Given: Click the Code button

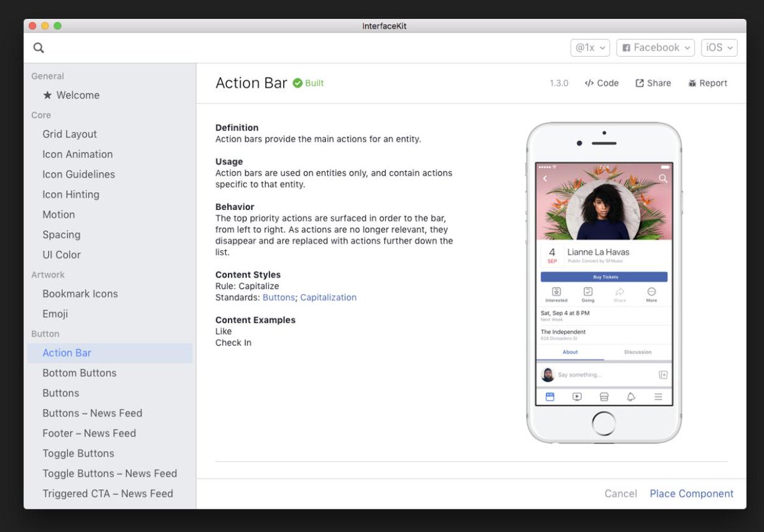Looking at the screenshot, I should pyautogui.click(x=602, y=83).
